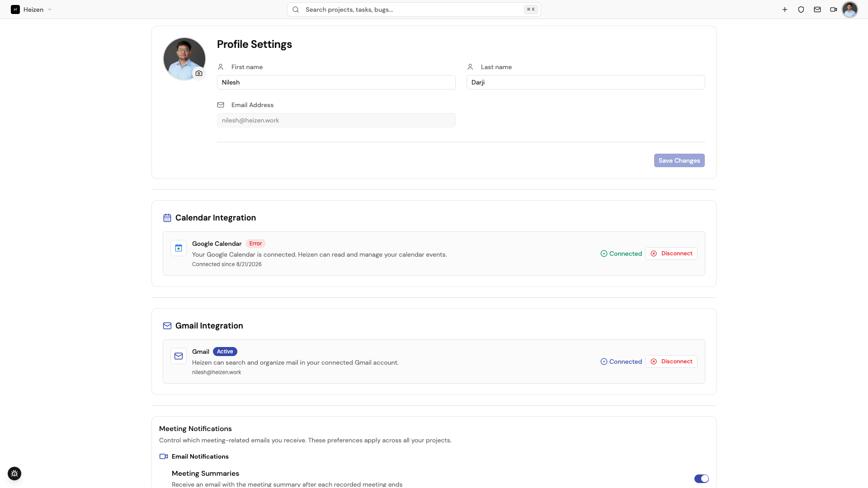Click the search magnifier icon
This screenshot has height=488, width=868.
pyautogui.click(x=296, y=9)
